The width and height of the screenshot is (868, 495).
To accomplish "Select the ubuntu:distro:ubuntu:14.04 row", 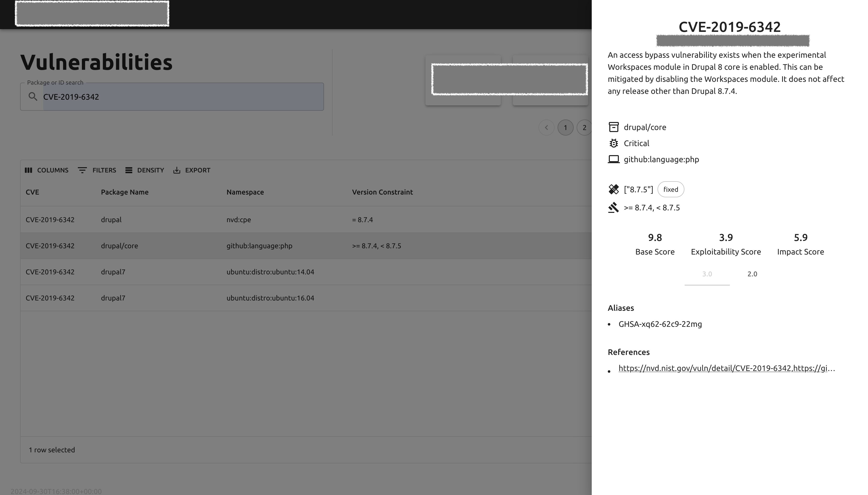I will (306, 272).
